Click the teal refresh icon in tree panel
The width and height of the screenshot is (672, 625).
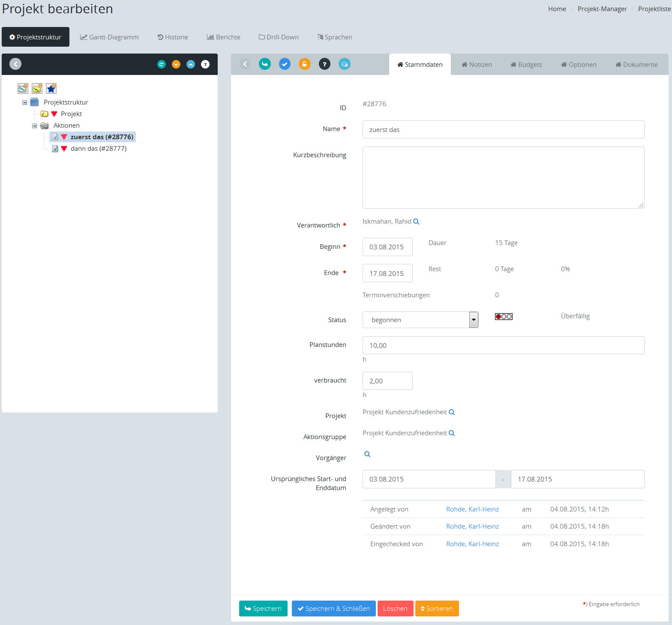click(162, 64)
